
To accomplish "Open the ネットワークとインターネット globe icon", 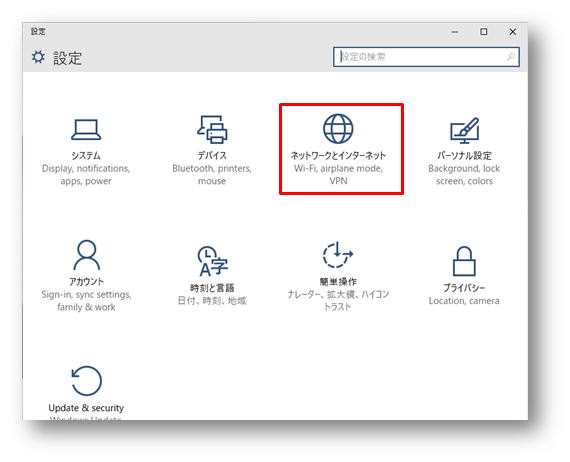I will 338,129.
